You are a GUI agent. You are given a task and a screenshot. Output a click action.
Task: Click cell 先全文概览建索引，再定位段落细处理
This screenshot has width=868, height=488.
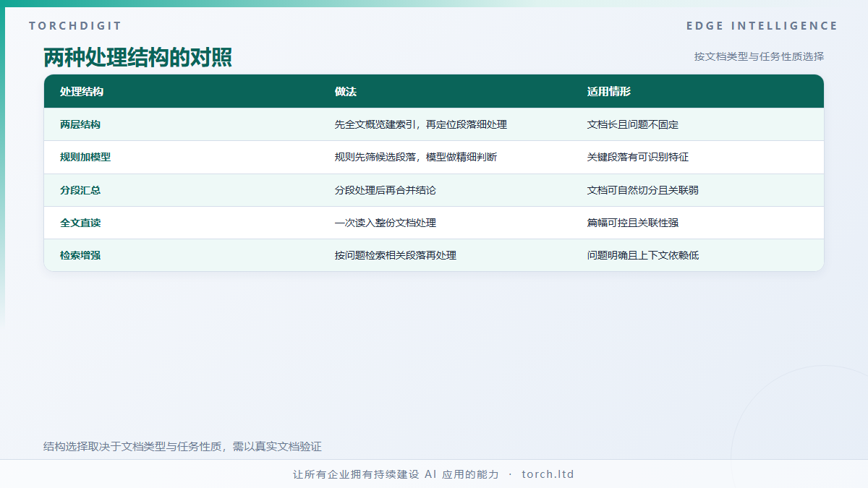click(420, 124)
